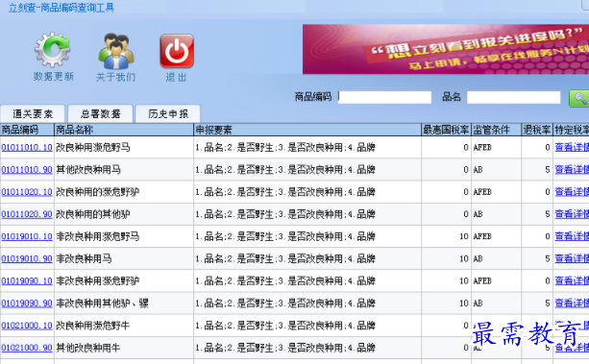The width and height of the screenshot is (589, 364).
Task: Open code link 01019010.90
Action: (27, 258)
